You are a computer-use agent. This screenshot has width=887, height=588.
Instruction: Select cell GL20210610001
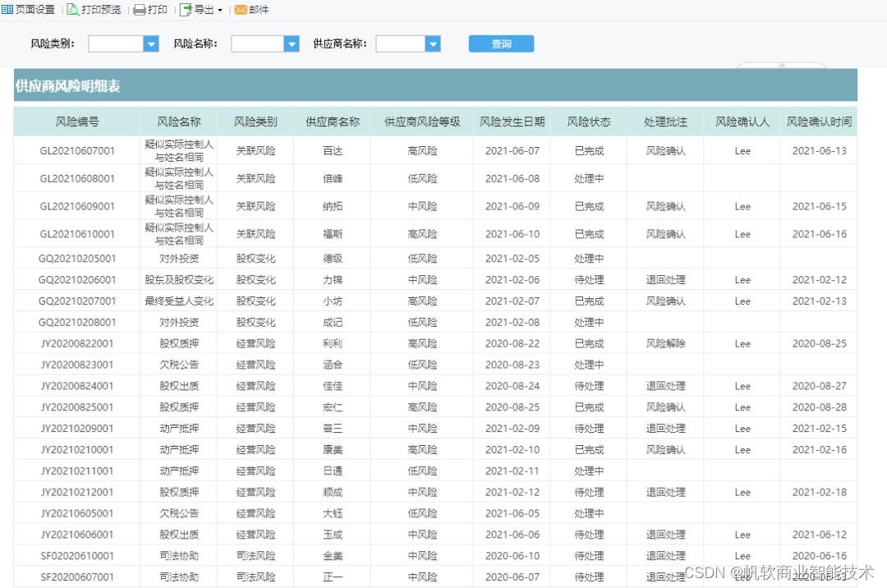[x=77, y=234]
